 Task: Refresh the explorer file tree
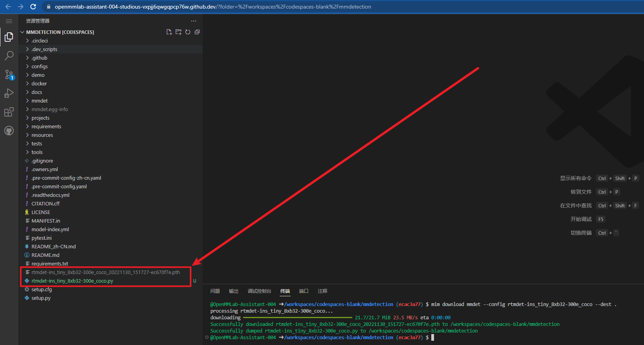pos(188,32)
